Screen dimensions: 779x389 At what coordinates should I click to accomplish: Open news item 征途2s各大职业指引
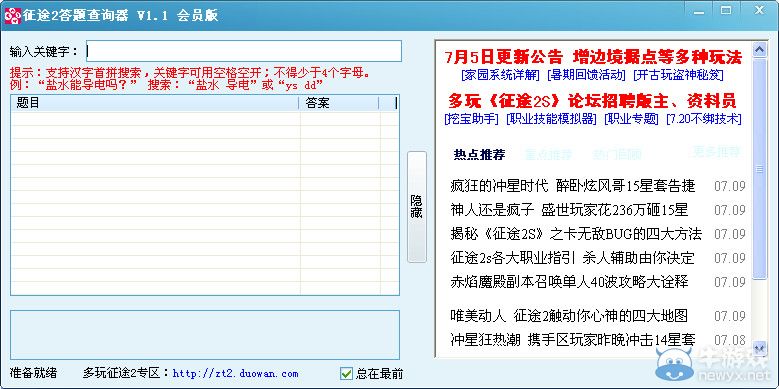click(512, 258)
